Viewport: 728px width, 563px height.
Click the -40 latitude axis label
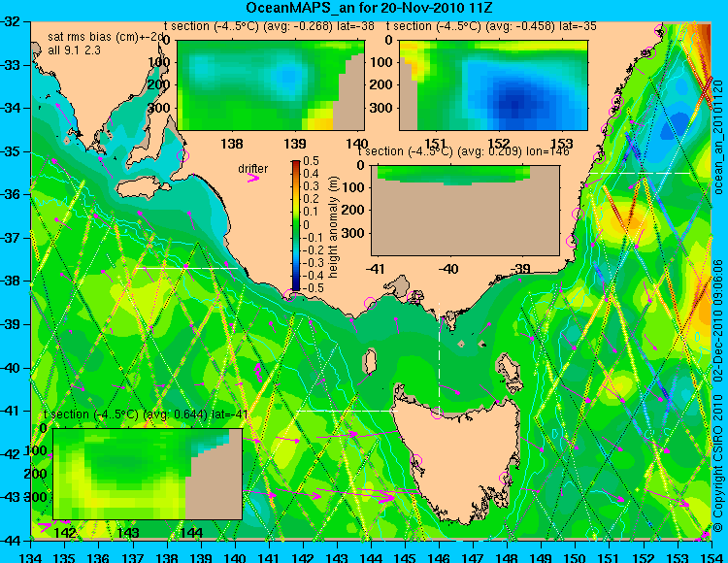click(x=12, y=368)
